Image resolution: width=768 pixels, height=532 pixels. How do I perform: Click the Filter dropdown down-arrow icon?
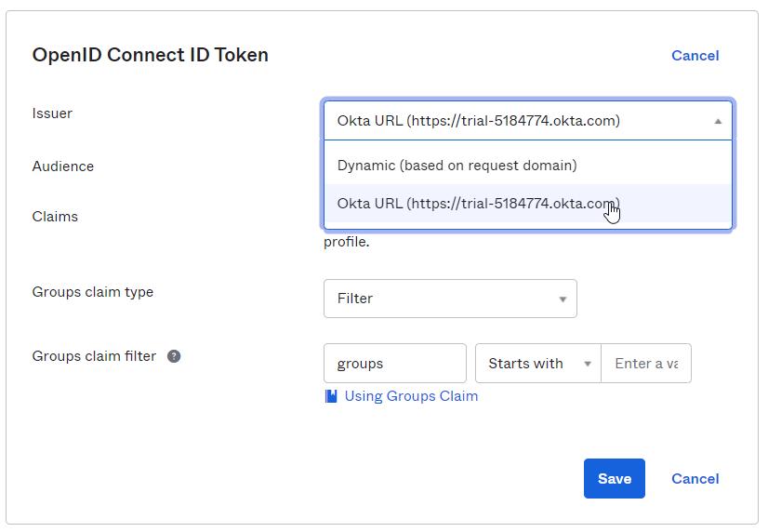(x=563, y=299)
